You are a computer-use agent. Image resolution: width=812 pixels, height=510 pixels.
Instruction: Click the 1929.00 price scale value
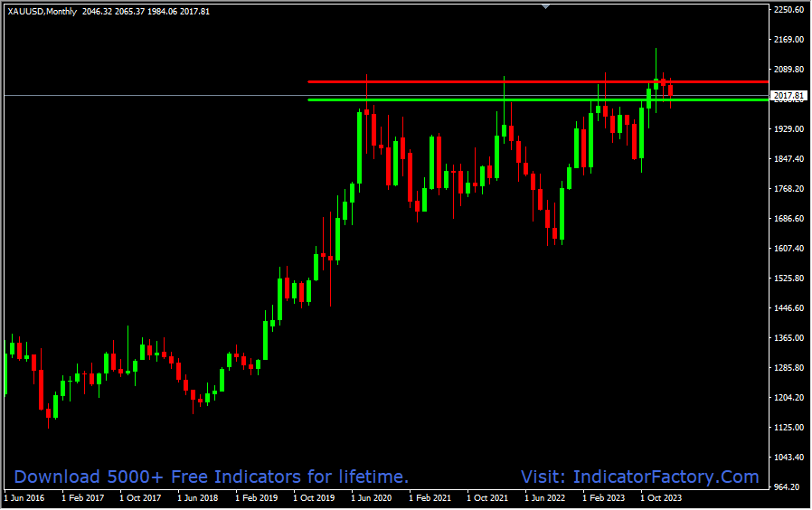(x=788, y=129)
